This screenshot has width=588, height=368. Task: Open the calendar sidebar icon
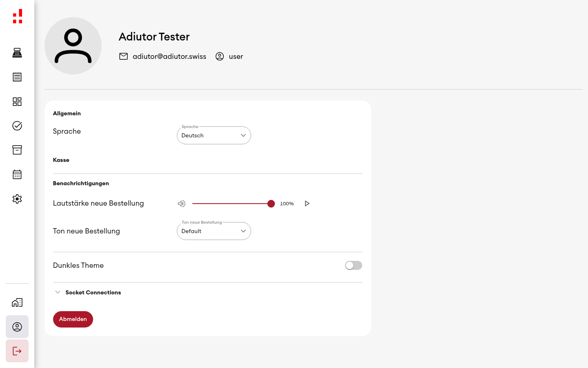(x=17, y=175)
